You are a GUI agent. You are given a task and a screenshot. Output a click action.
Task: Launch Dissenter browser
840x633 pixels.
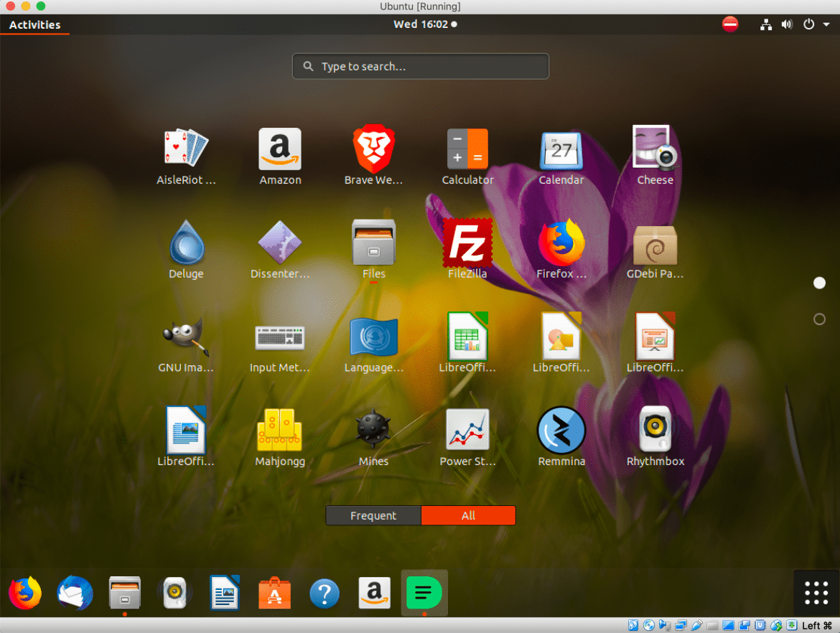(280, 250)
